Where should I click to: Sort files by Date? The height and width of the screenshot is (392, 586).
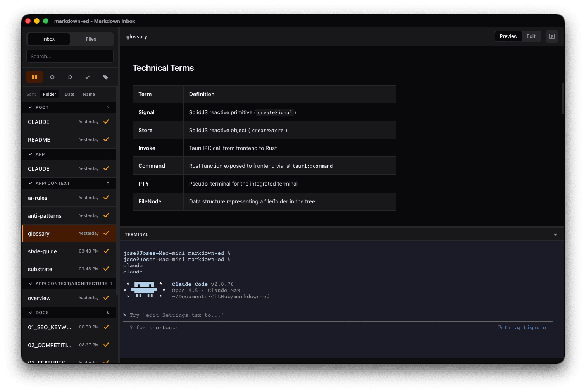[69, 94]
